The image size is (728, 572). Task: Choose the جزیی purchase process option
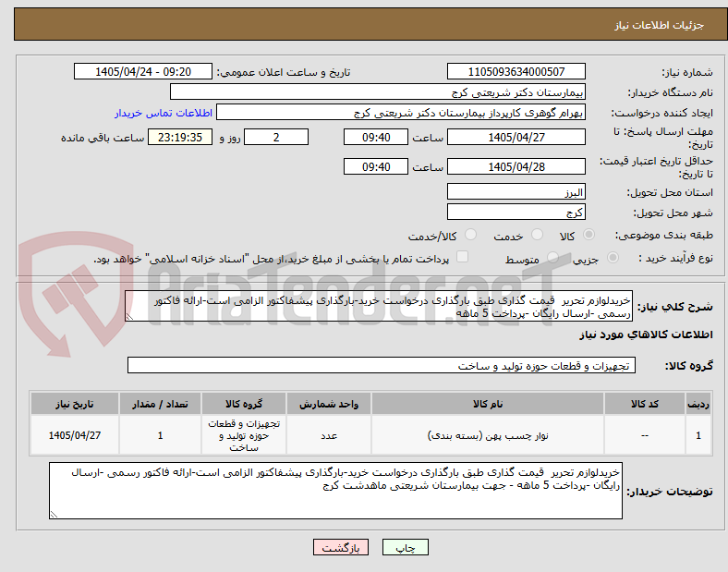click(x=613, y=258)
